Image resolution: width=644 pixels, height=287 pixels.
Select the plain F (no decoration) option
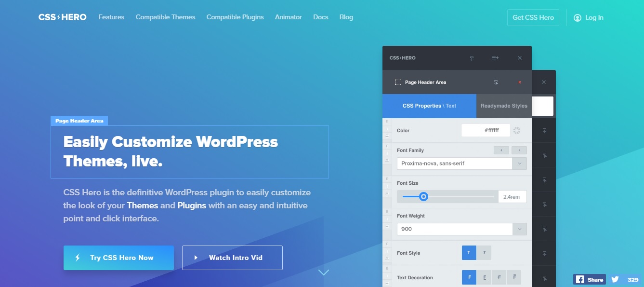[469, 277]
